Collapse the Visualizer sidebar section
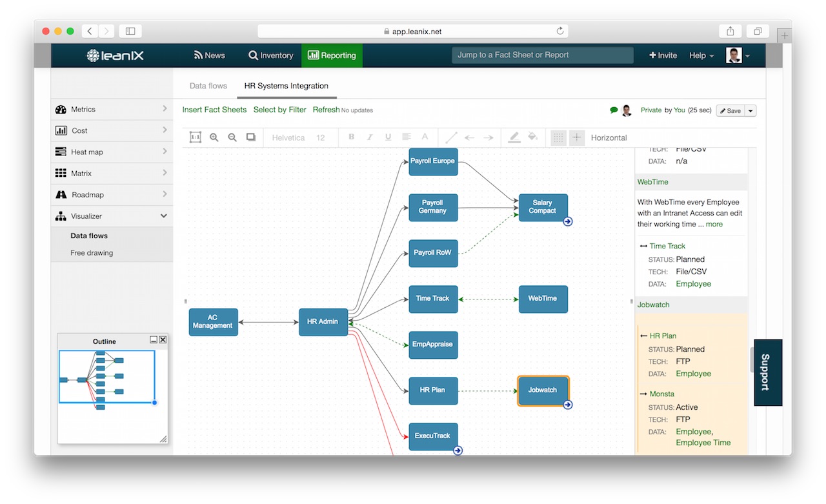The image size is (826, 504). [112, 216]
